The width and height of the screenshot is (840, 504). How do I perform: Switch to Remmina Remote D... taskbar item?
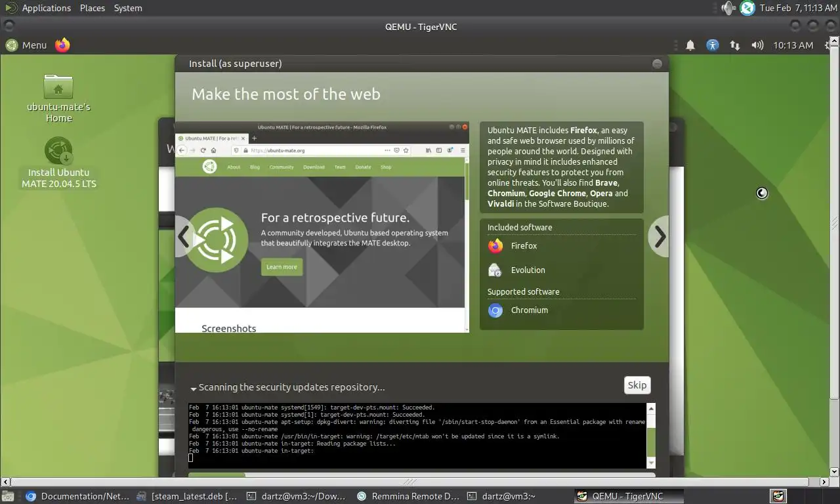pyautogui.click(x=408, y=496)
